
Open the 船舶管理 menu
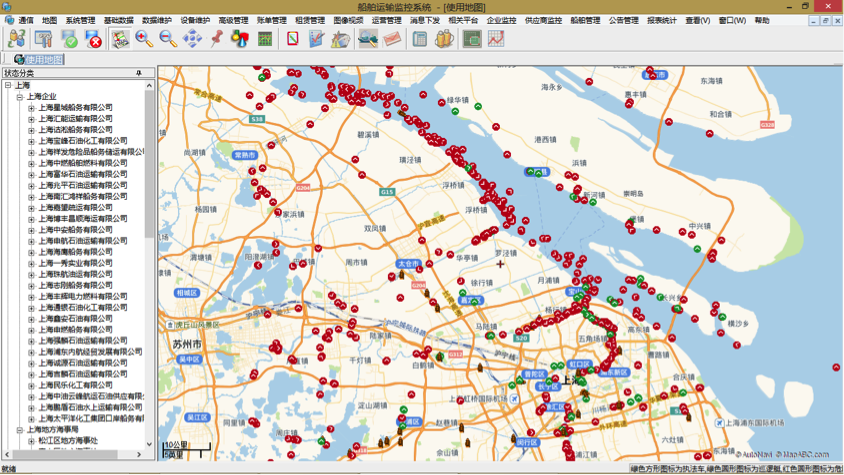[x=585, y=20]
